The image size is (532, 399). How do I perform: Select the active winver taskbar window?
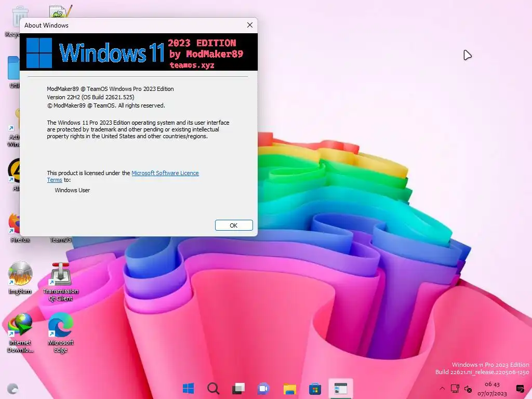341,389
